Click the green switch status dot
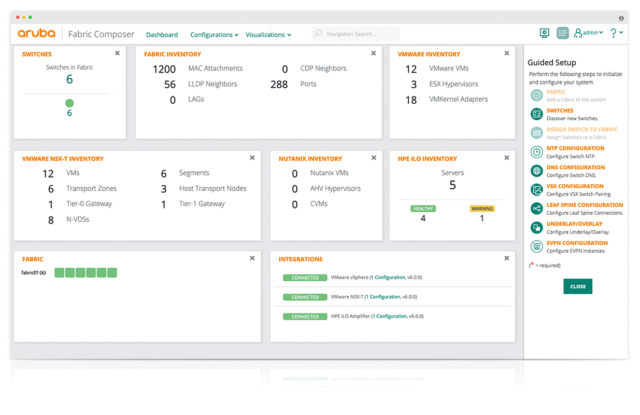Screen dimensions: 640x415 [x=69, y=103]
